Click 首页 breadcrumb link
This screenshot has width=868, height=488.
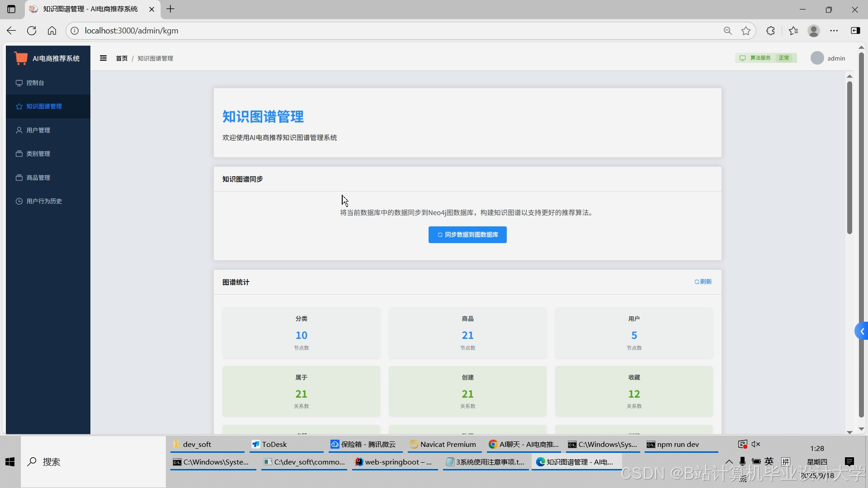(x=122, y=58)
